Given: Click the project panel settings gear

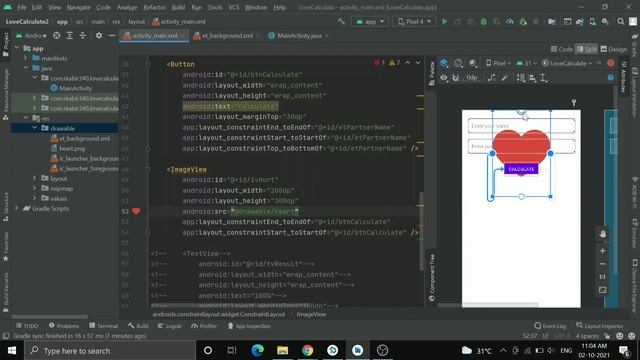Looking at the screenshot, I should click(x=99, y=36).
